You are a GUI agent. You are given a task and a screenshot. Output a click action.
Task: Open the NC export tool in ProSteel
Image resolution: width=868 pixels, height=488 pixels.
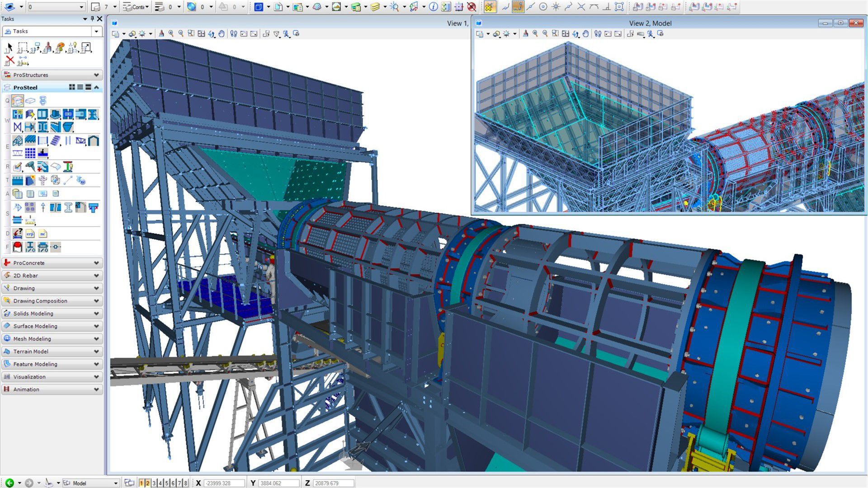pyautogui.click(x=43, y=234)
